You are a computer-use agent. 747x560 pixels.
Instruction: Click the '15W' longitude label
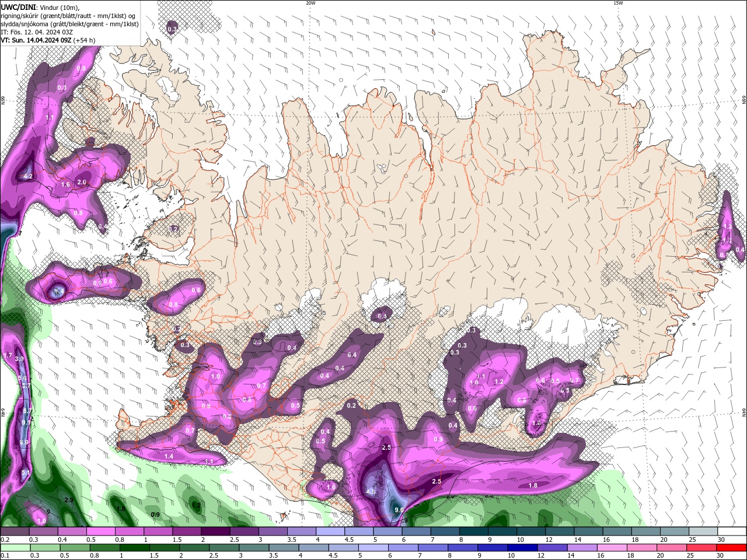click(x=618, y=3)
